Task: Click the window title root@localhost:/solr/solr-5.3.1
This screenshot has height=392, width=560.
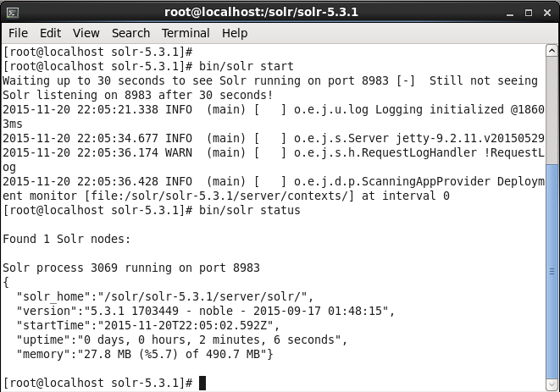Action: pos(261,13)
